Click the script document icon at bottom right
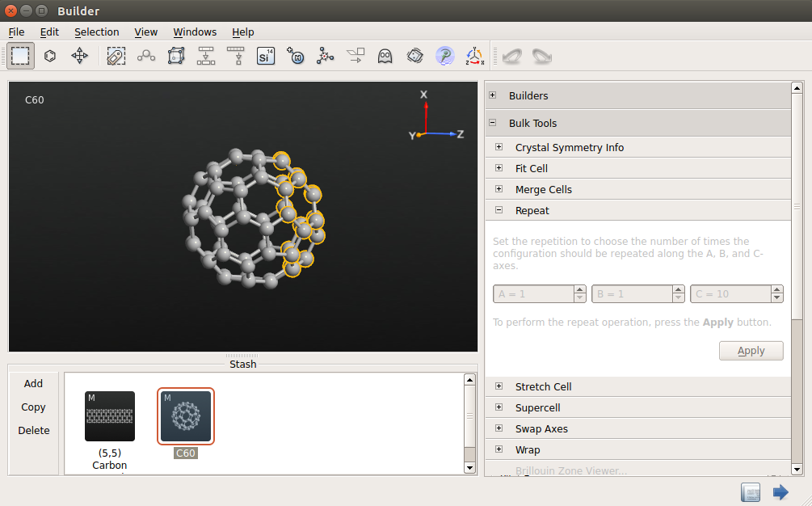Screen dimensions: 812x506 751,492
